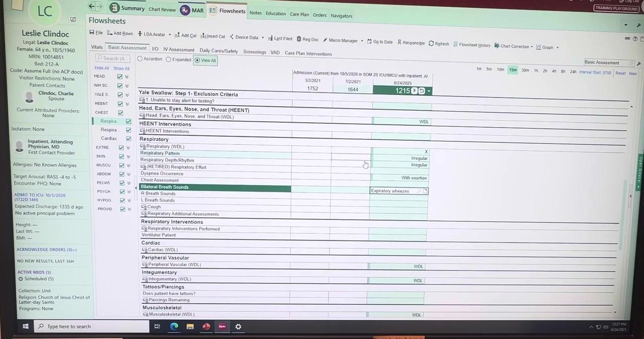Open File Explorer from the taskbar
The height and width of the screenshot is (339, 644).
click(190, 326)
